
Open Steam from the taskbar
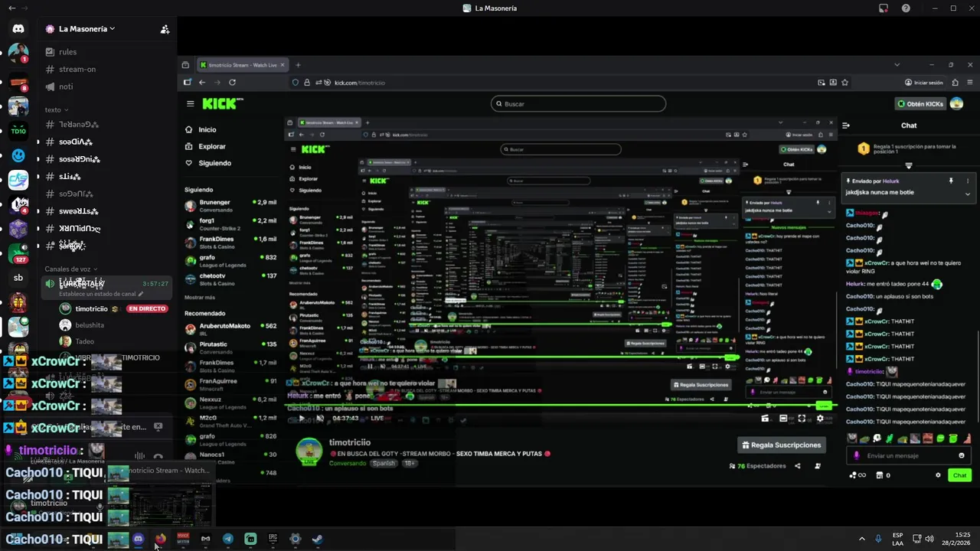point(318,539)
